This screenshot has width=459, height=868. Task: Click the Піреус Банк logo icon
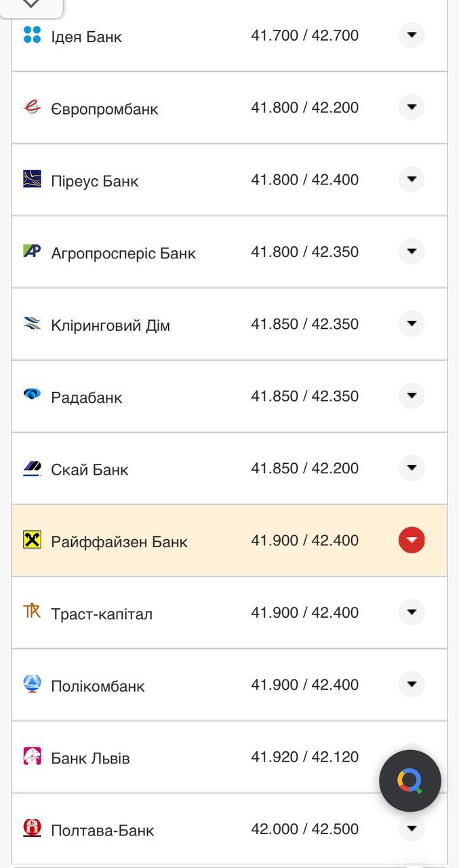[x=32, y=179]
